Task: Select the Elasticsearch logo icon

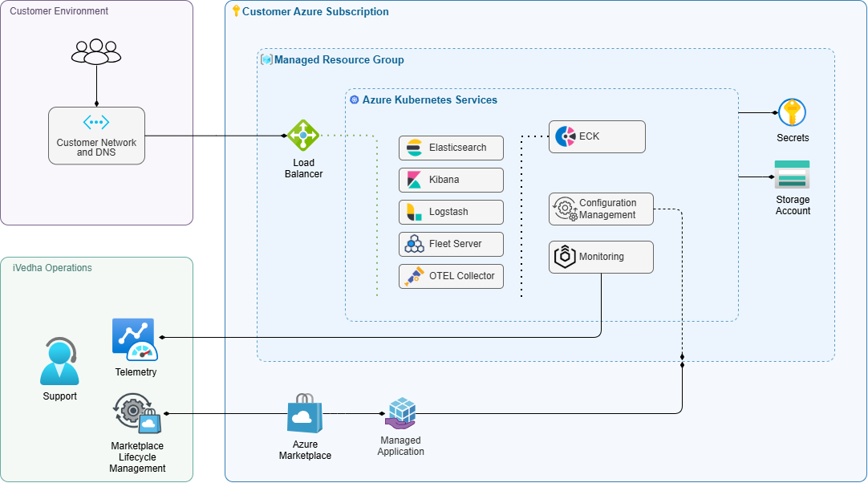Action: pos(414,148)
